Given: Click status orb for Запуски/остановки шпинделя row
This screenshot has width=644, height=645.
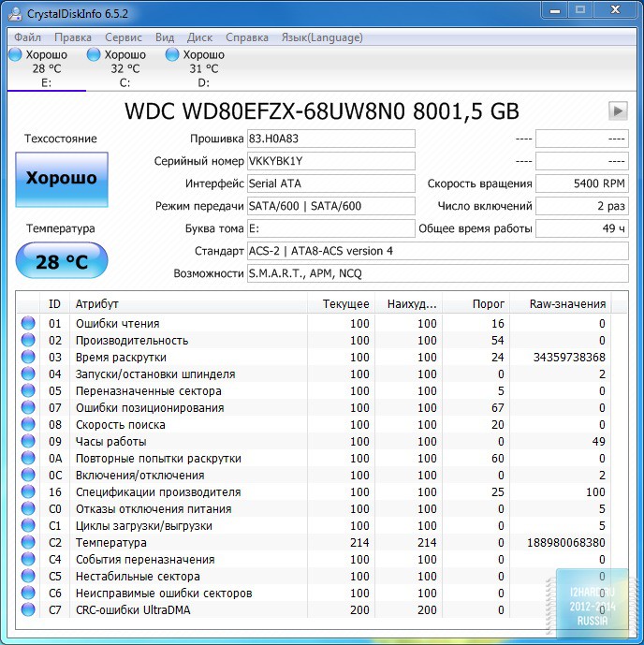Looking at the screenshot, I should coord(28,374).
